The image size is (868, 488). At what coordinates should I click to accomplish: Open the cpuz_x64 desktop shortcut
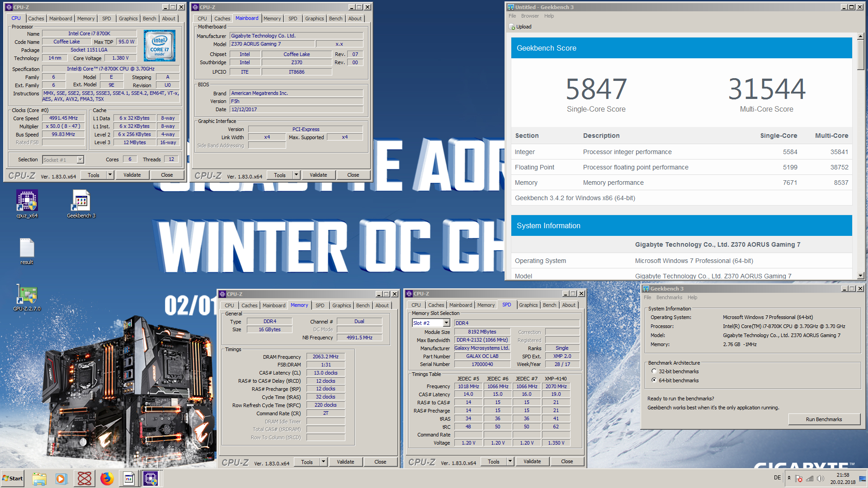pyautogui.click(x=27, y=204)
